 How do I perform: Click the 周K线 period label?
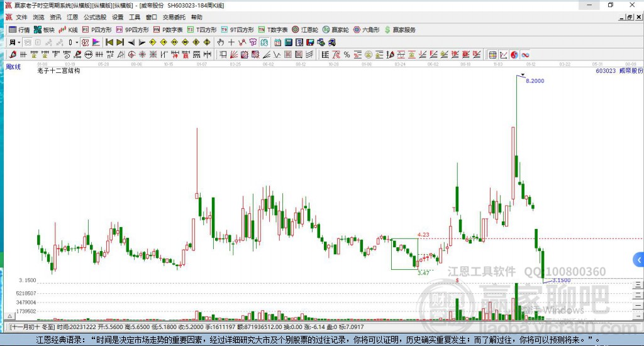(x=13, y=67)
